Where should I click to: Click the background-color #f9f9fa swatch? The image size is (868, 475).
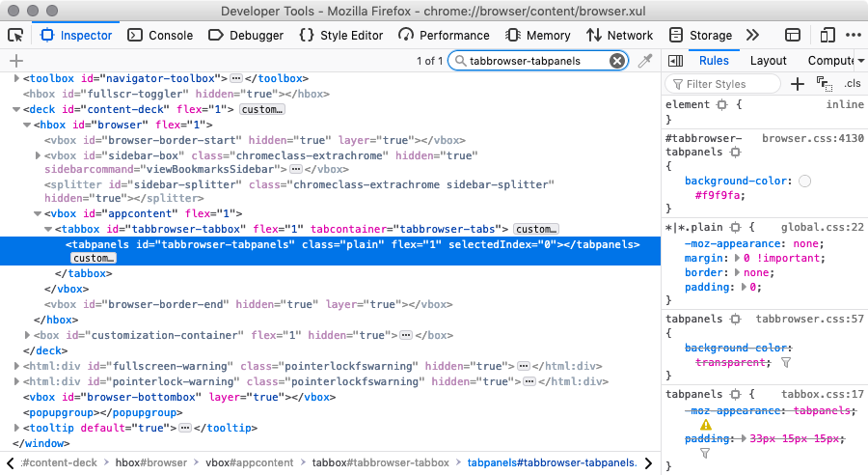pos(805,181)
